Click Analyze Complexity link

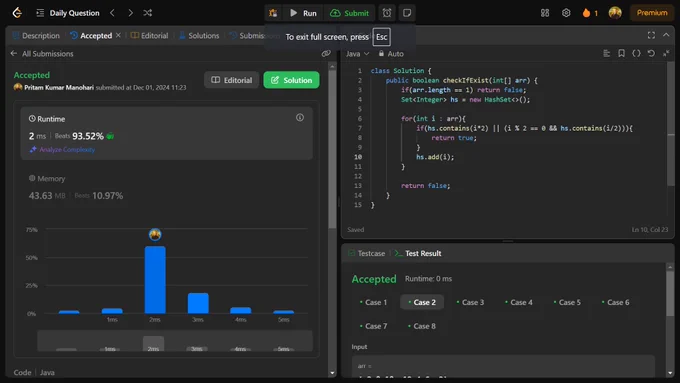[62, 150]
